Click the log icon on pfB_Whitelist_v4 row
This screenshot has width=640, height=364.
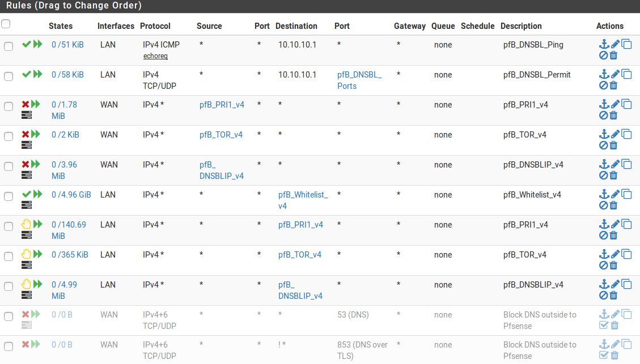coord(27,205)
